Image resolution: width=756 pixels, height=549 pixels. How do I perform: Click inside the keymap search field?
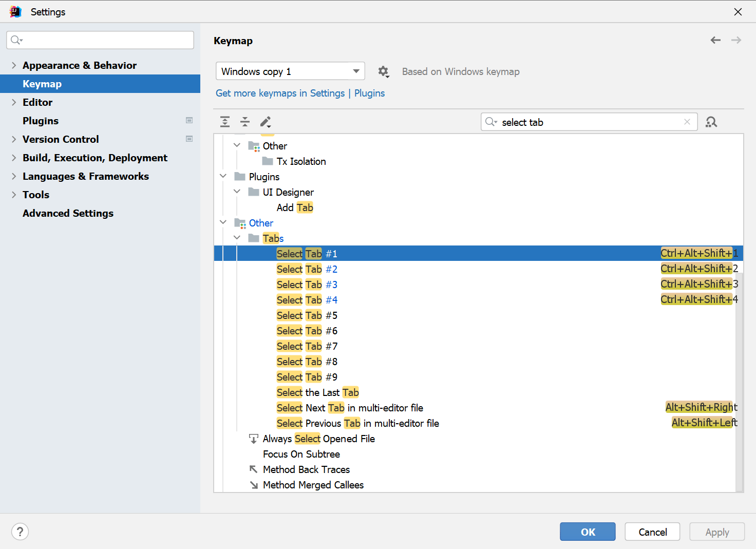[585, 122]
